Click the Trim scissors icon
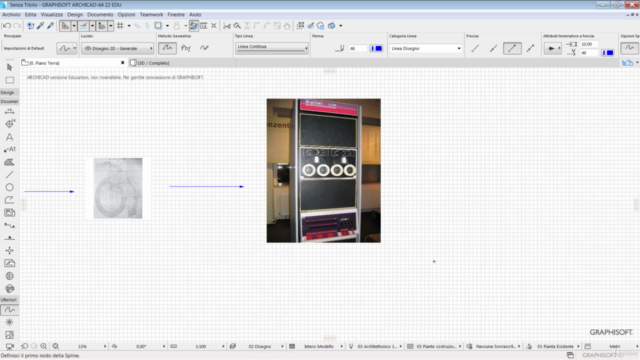The height and width of the screenshot is (360, 640). 227,26
